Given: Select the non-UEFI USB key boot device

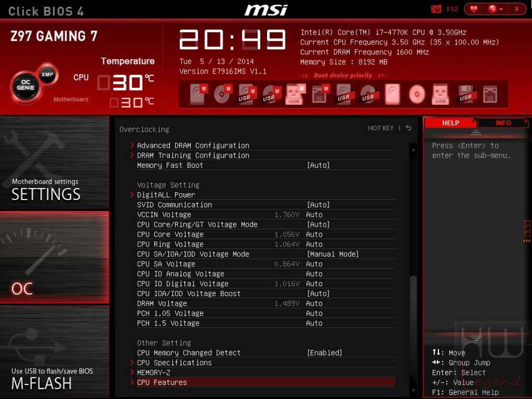Looking at the screenshot, I should pyautogui.click(x=441, y=94).
